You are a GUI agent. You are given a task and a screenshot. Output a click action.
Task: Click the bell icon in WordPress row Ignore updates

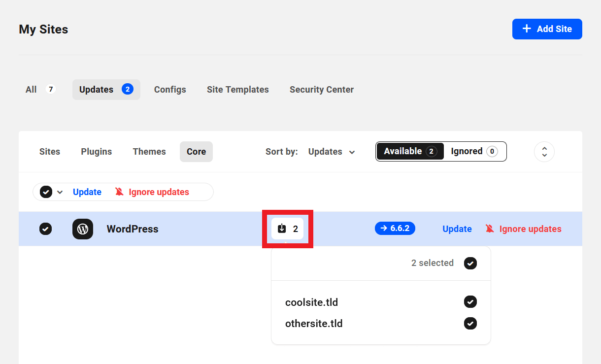pos(489,229)
